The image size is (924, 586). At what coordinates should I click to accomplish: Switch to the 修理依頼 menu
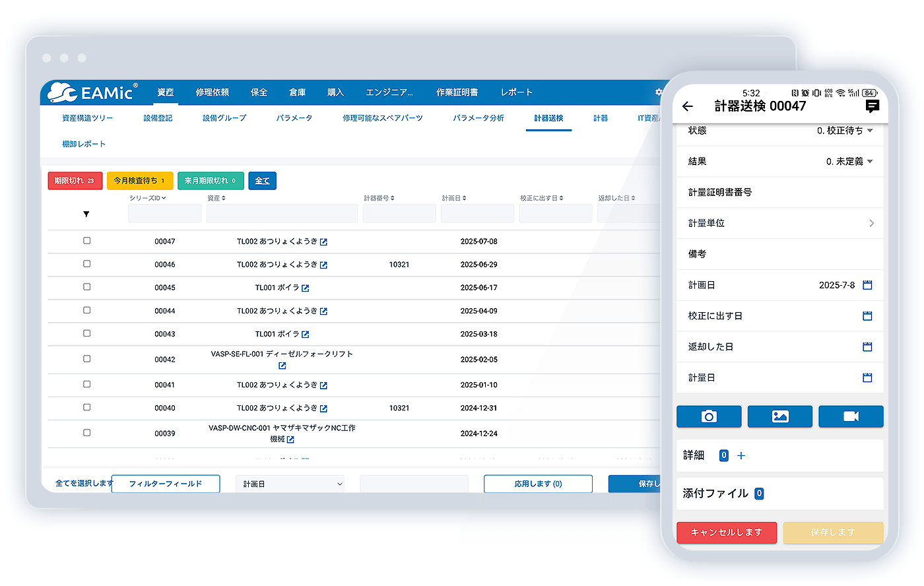(212, 92)
